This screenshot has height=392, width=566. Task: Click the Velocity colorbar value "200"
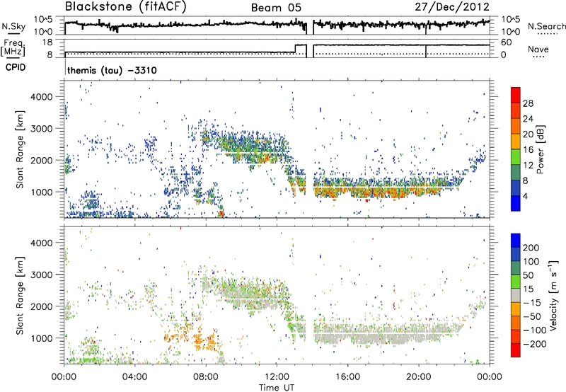(x=531, y=248)
